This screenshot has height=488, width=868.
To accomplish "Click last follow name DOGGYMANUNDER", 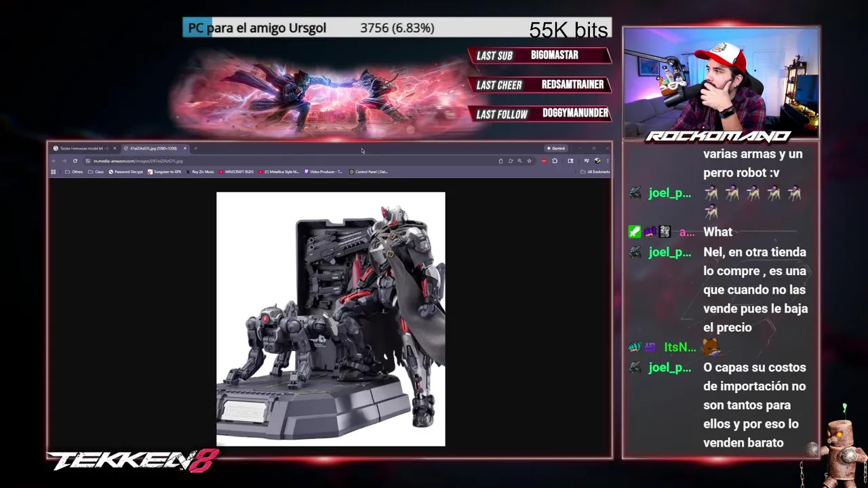I will tap(576, 113).
